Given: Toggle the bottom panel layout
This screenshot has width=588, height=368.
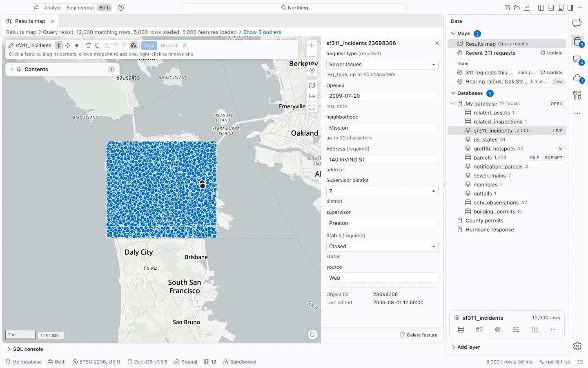Looking at the screenshot, I should (x=551, y=8).
